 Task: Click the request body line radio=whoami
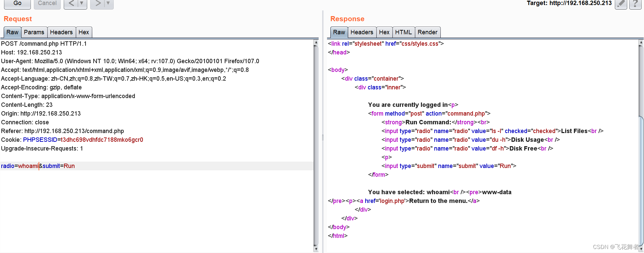(38, 166)
